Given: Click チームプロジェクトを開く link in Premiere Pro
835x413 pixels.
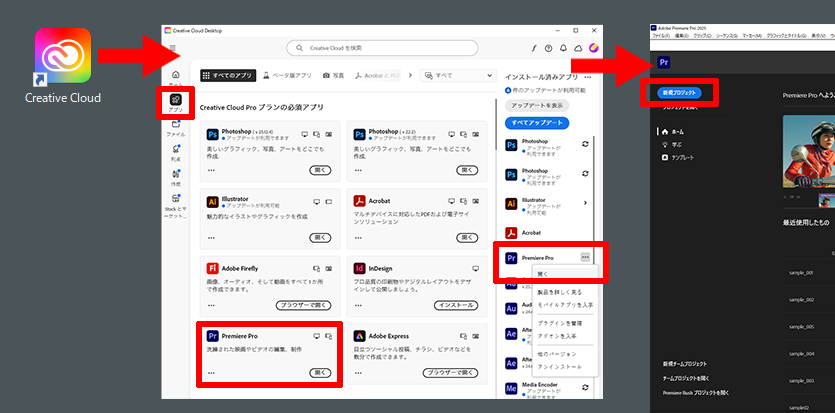Looking at the screenshot, I should pos(686,378).
